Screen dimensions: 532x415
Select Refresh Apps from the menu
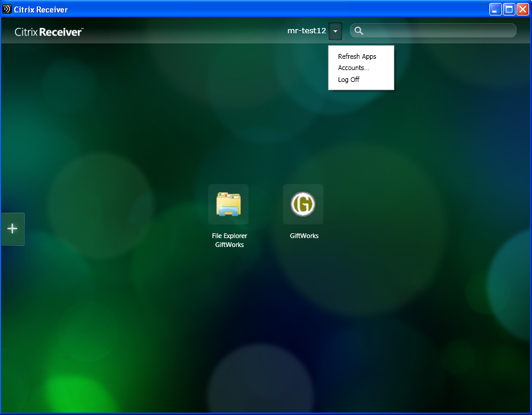pos(357,56)
